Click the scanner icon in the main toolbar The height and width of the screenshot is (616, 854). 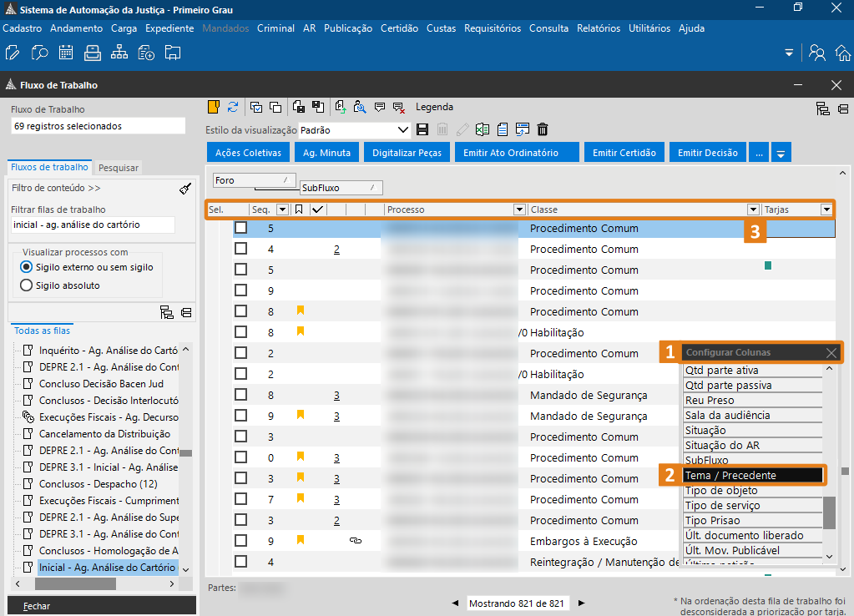93,53
